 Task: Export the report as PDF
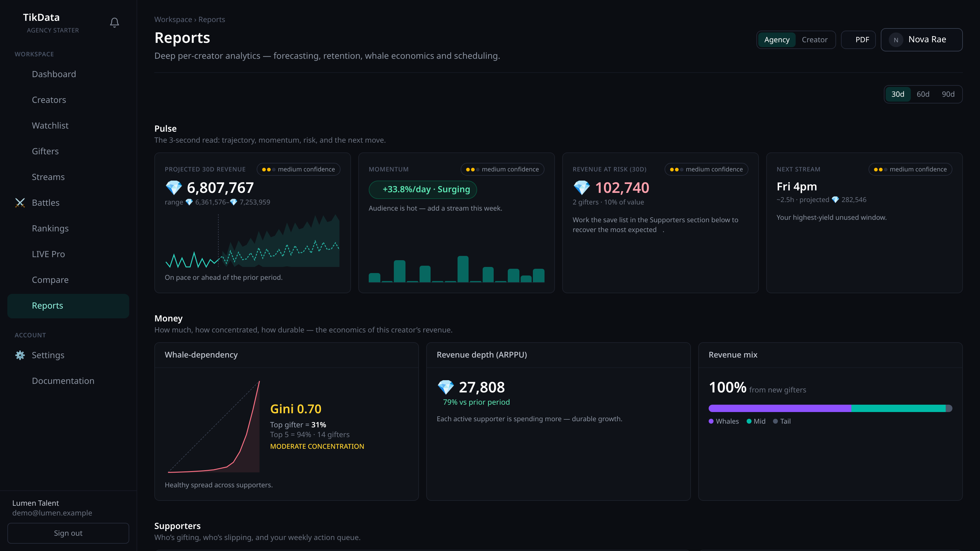[x=858, y=39]
